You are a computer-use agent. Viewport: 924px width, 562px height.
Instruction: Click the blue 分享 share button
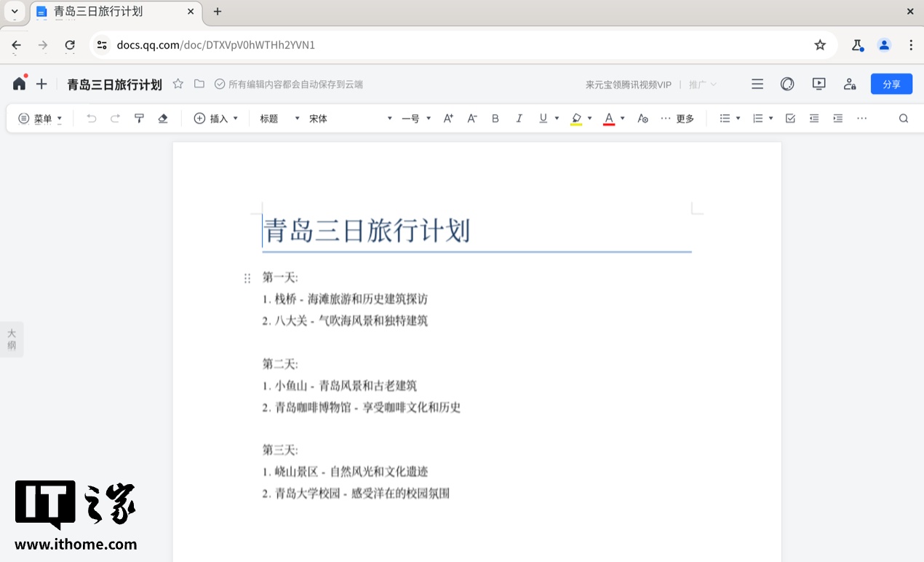pyautogui.click(x=891, y=84)
